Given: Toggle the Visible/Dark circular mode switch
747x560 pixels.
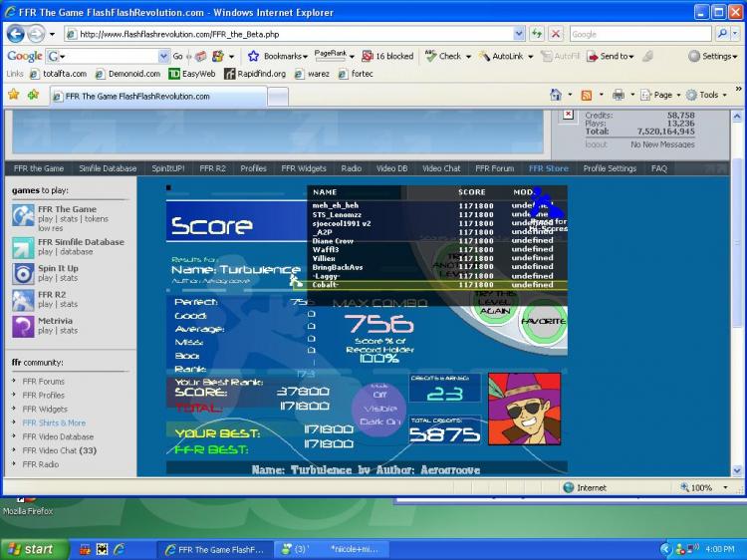Looking at the screenshot, I should pos(378,408).
